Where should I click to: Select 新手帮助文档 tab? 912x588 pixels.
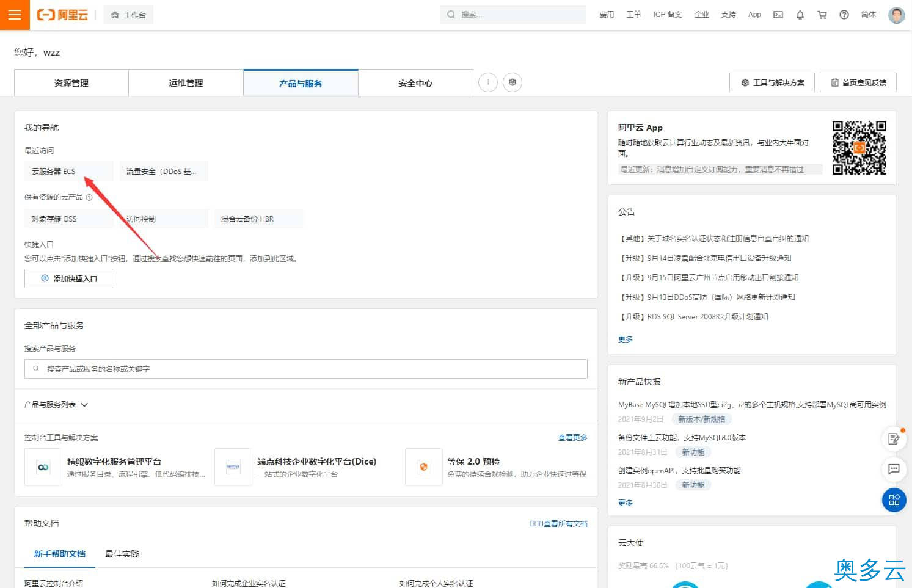click(x=60, y=554)
